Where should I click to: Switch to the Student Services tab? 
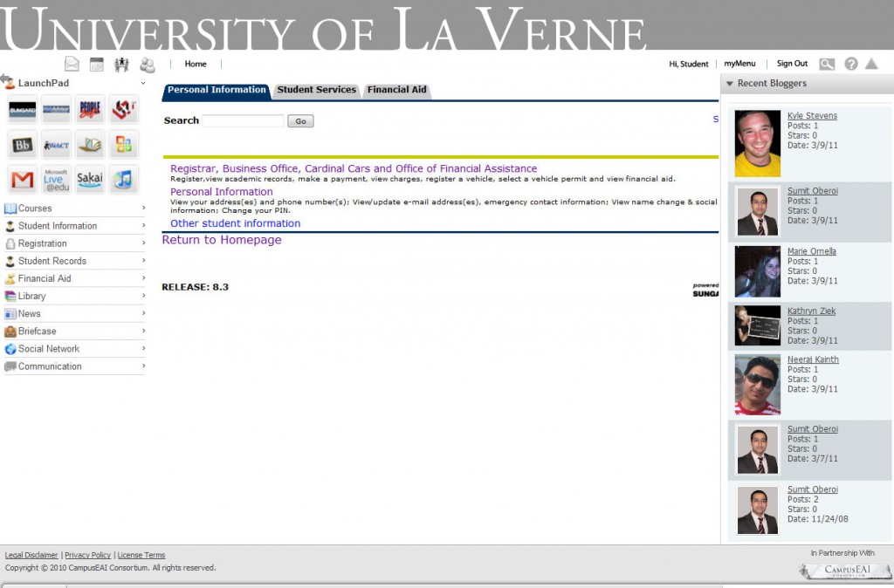coord(316,90)
